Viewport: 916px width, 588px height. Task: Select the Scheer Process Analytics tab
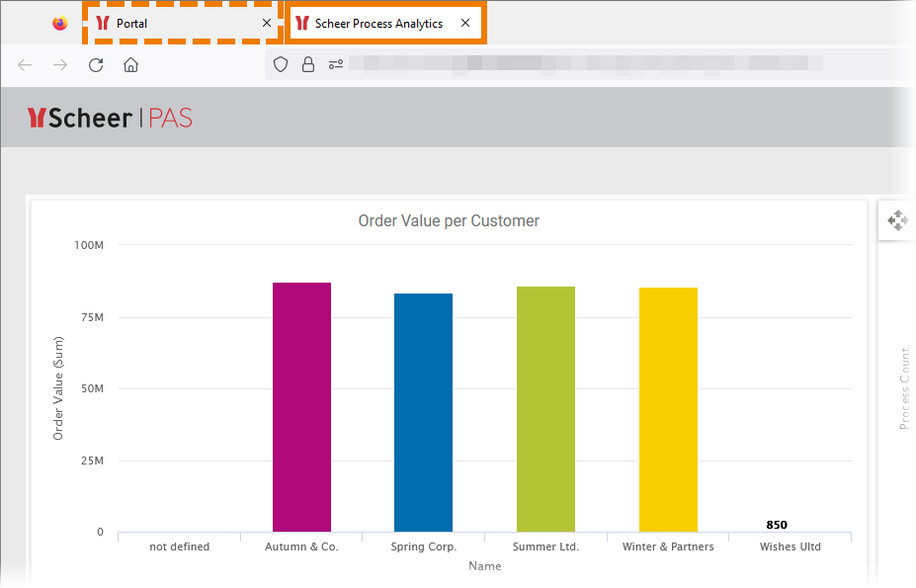(385, 23)
